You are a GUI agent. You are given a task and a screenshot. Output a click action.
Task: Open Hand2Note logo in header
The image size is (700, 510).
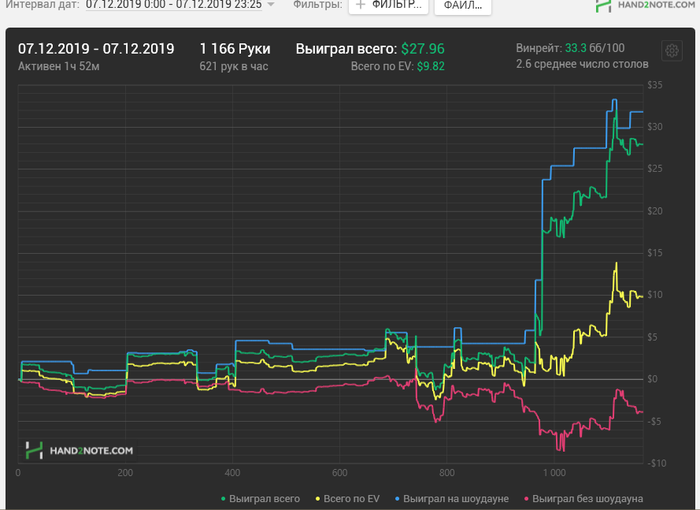pyautogui.click(x=645, y=5)
